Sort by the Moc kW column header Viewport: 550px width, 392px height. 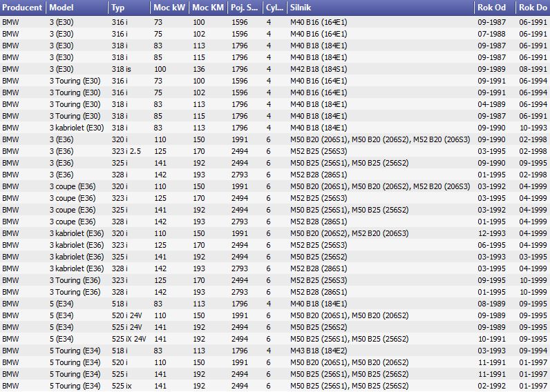point(169,8)
